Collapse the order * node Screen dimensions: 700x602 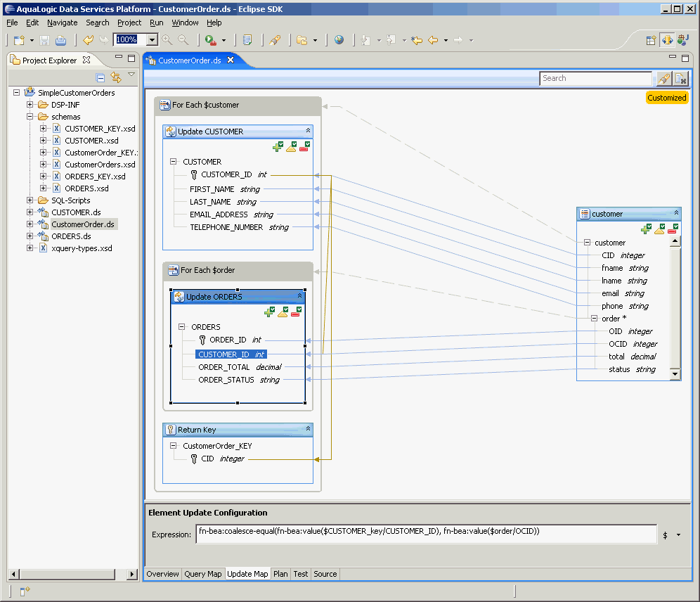594,319
